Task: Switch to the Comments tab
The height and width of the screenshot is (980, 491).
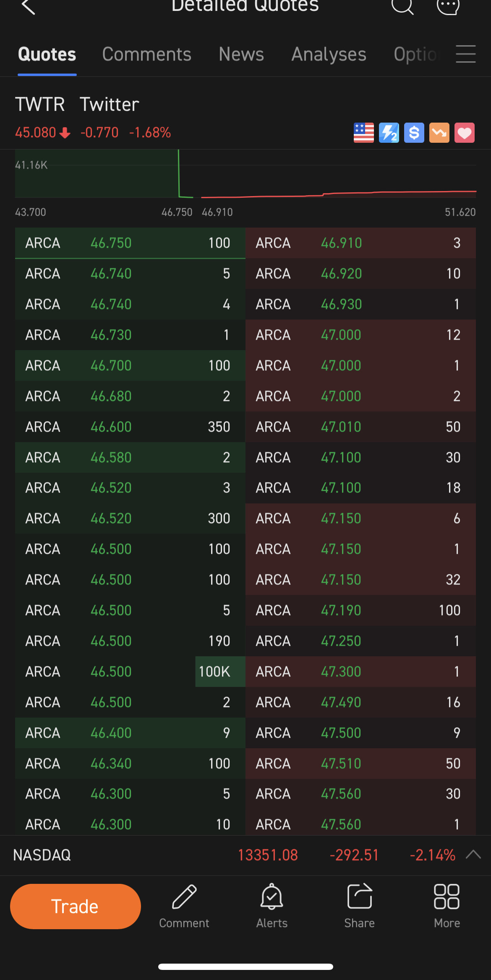Action: click(146, 54)
